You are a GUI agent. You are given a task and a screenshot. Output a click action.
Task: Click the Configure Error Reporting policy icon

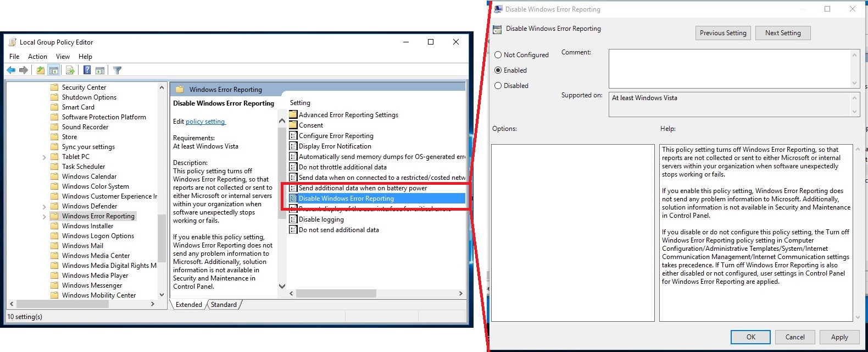tap(293, 136)
